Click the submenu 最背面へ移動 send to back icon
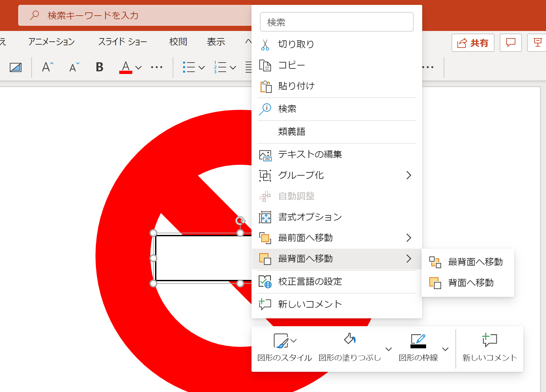 435,262
